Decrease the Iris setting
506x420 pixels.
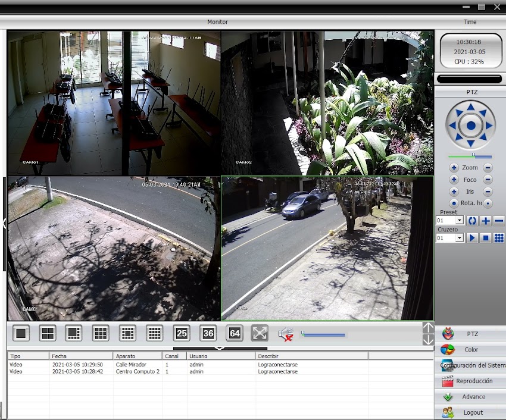(489, 191)
